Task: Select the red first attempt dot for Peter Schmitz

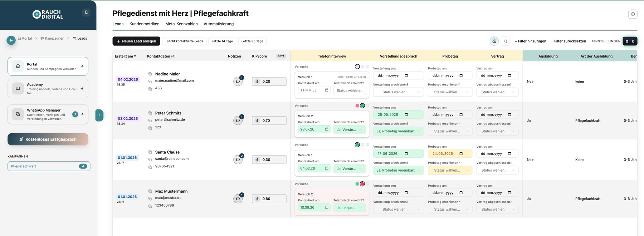Action: tap(357, 106)
